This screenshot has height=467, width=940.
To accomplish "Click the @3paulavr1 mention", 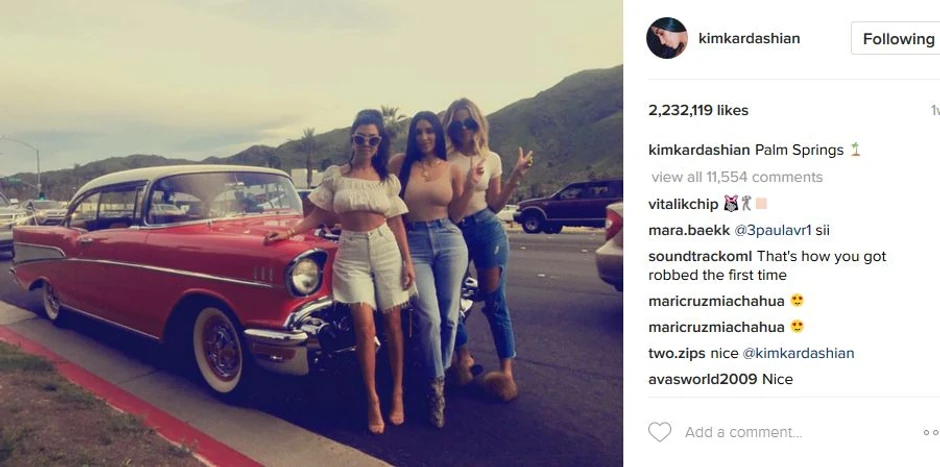I will click(x=773, y=231).
